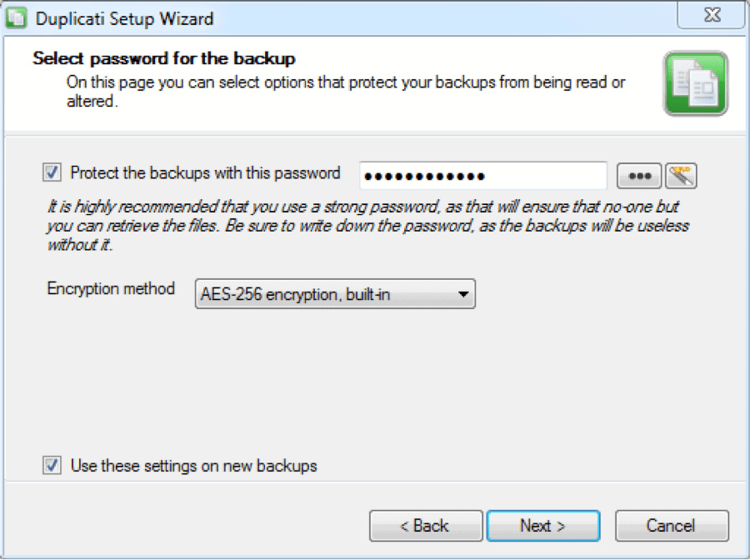This screenshot has height=560, width=750.
Task: Click the large green Duplicati logo
Action: click(x=696, y=83)
